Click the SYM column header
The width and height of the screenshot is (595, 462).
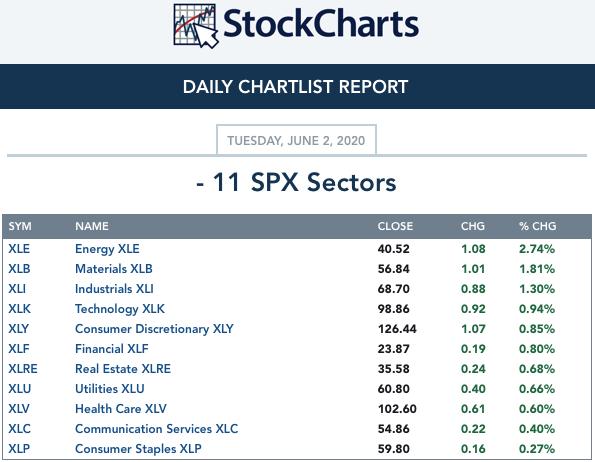20,226
